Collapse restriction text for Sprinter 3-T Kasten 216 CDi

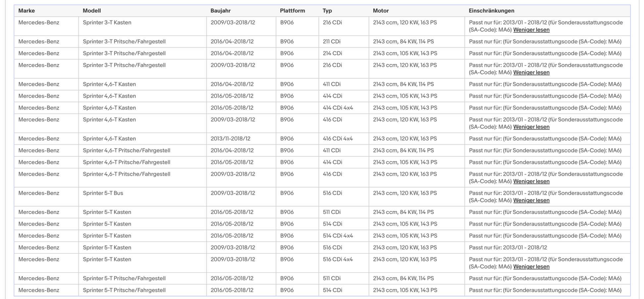(x=531, y=30)
